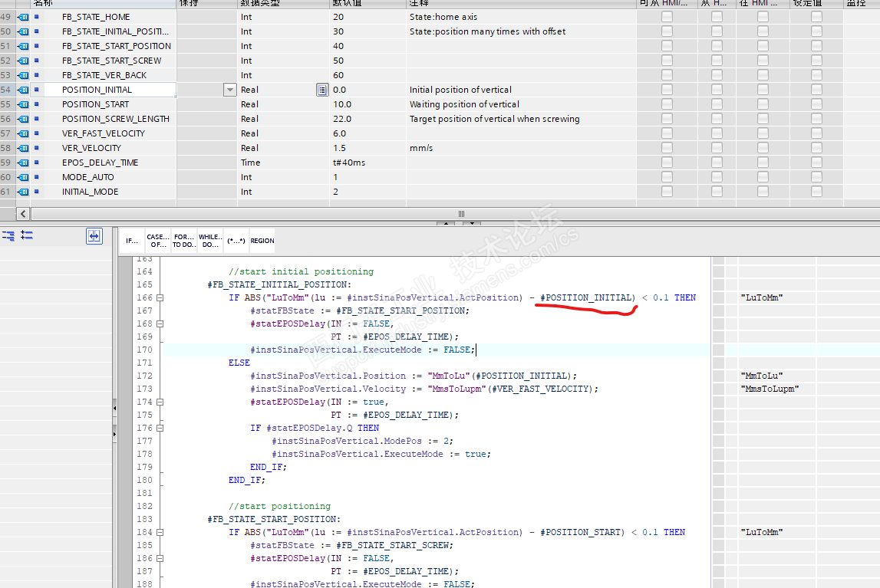Click the indented list icon in the left panel
This screenshot has height=588, width=880.
pyautogui.click(x=8, y=235)
